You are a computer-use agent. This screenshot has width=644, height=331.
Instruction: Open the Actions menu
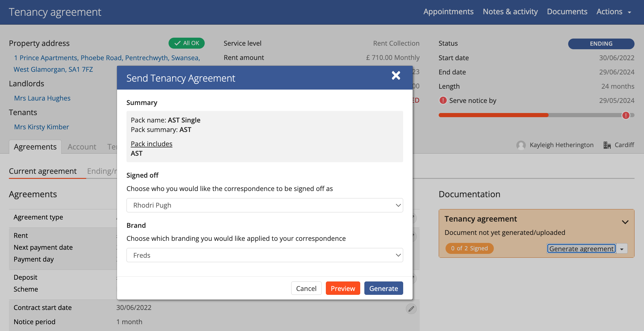(x=614, y=12)
